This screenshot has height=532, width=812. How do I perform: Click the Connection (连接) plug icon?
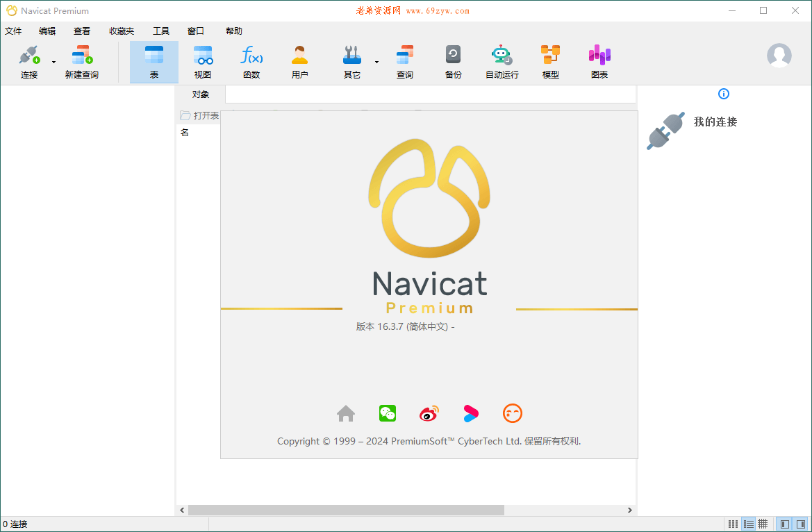pos(29,55)
